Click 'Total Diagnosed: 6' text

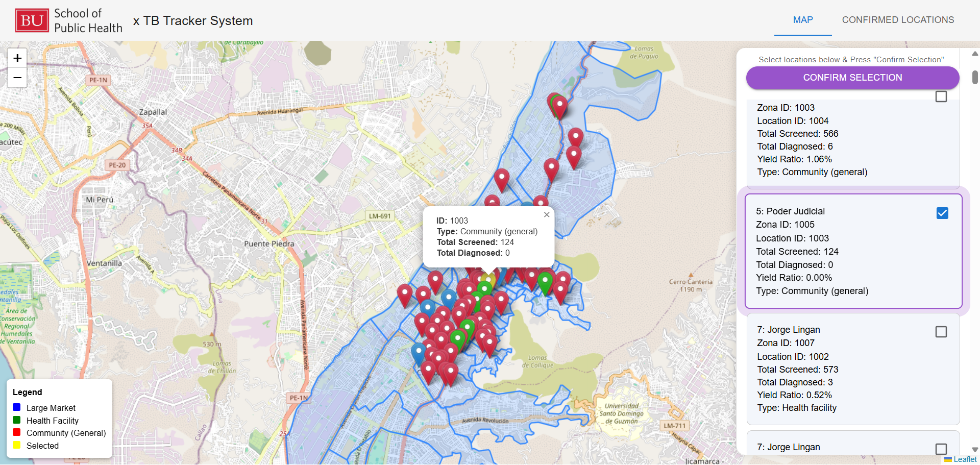pos(795,146)
